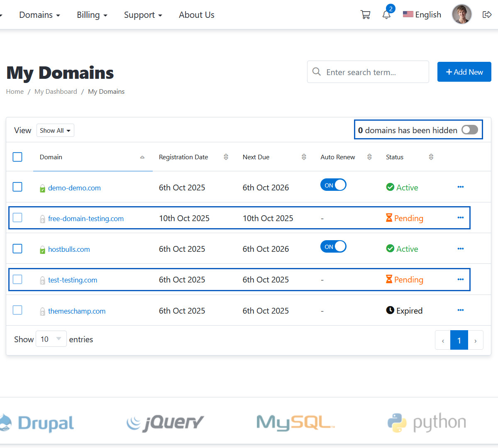Expand the Show All view dropdown

pos(55,130)
